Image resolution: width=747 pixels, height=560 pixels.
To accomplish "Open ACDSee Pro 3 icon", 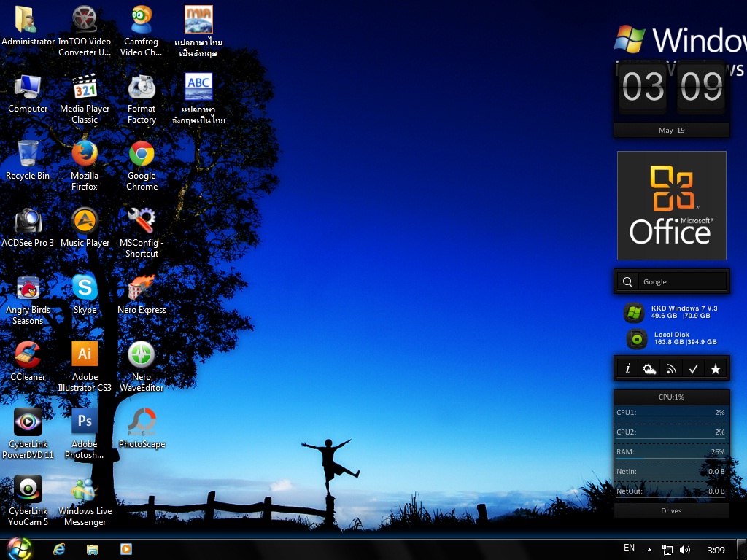I will coord(27,222).
